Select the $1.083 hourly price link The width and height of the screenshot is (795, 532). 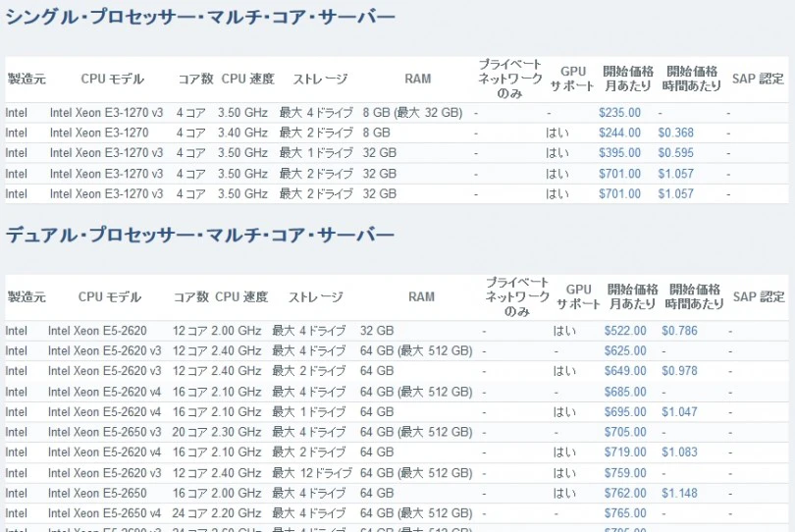click(679, 452)
